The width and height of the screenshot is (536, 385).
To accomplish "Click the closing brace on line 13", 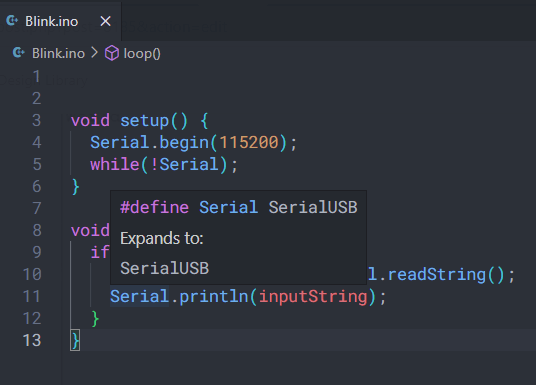I will point(76,341).
